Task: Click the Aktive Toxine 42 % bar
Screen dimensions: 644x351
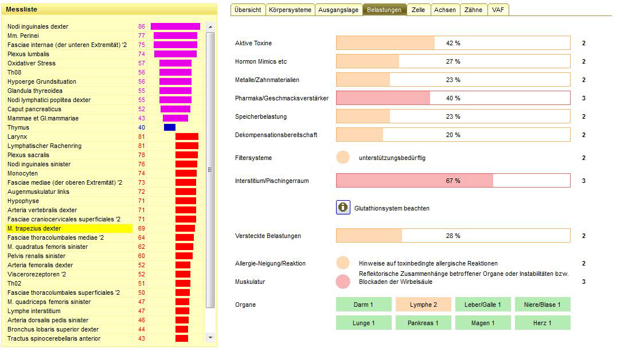Action: coord(453,43)
